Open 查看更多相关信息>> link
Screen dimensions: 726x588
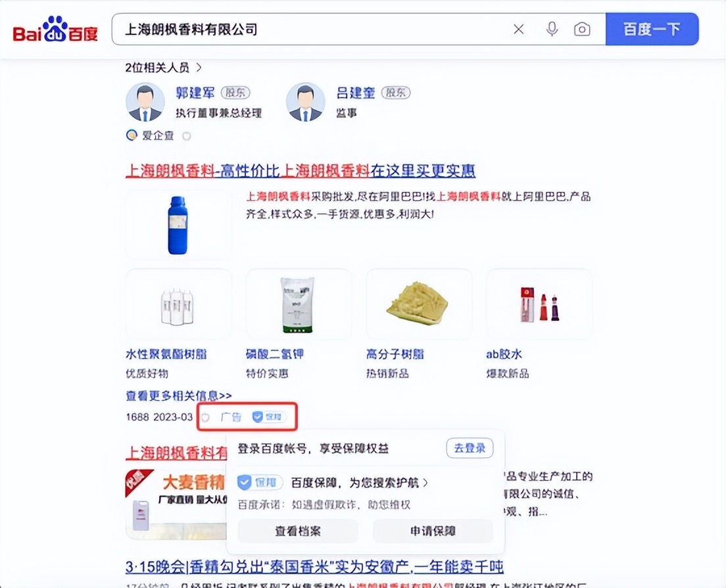[x=179, y=396]
